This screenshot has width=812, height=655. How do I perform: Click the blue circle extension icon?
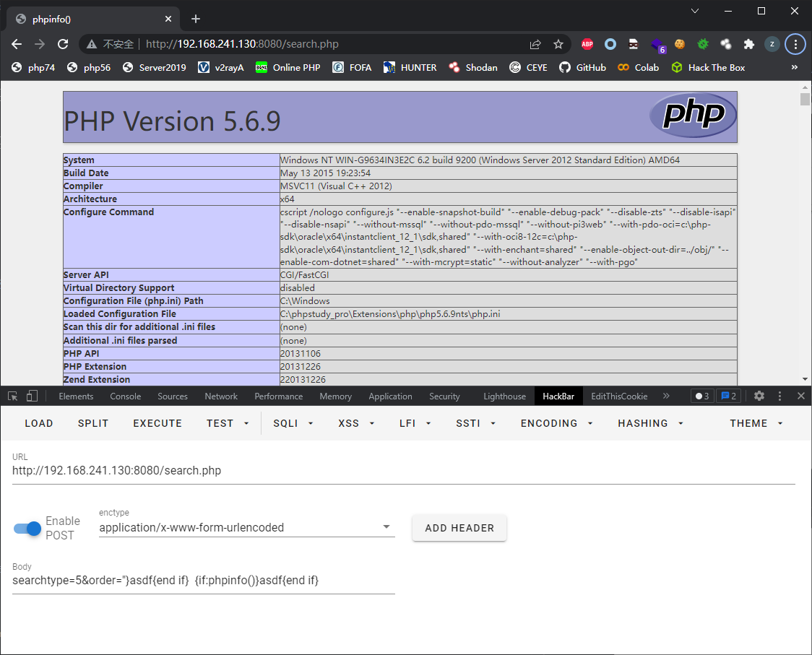coord(610,44)
